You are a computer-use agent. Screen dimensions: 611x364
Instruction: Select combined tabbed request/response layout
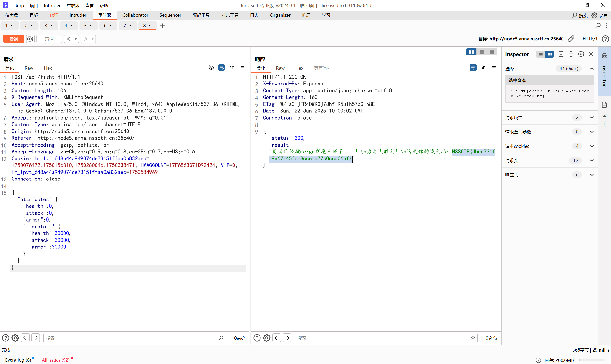pos(492,52)
